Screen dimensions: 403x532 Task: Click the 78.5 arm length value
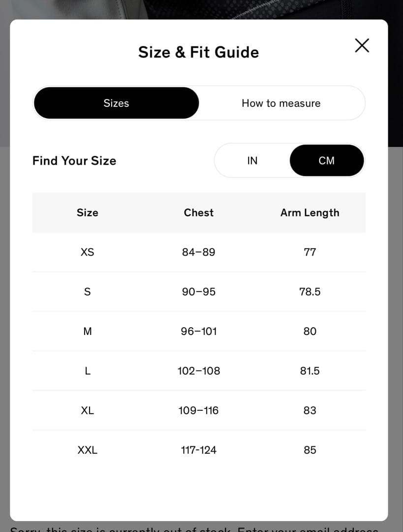pos(310,292)
